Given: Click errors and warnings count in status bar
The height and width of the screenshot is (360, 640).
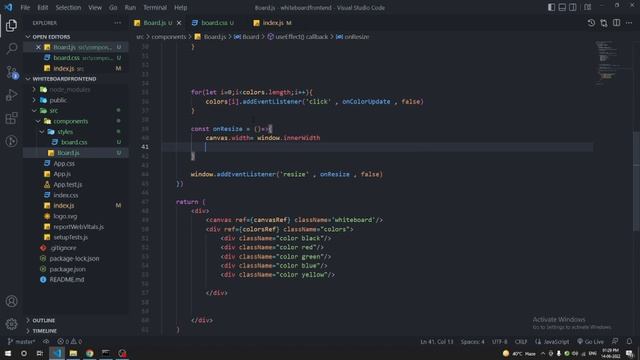Looking at the screenshot, I should (69, 341).
